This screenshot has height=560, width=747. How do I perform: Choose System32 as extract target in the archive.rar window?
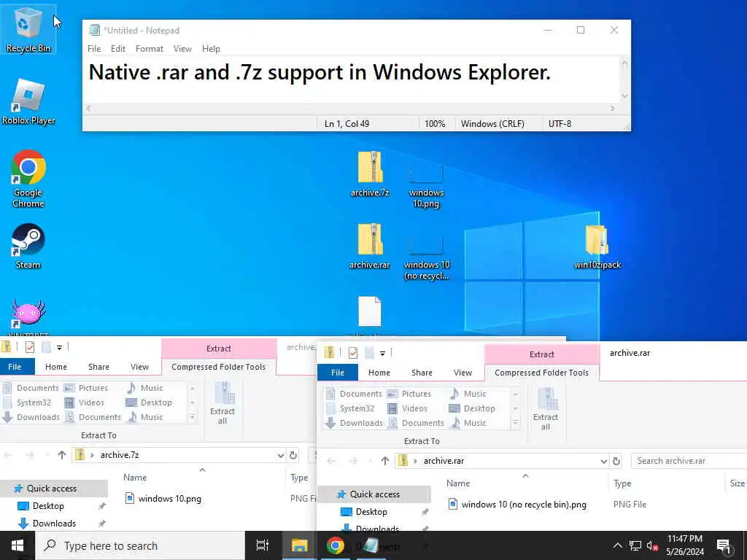pos(349,408)
